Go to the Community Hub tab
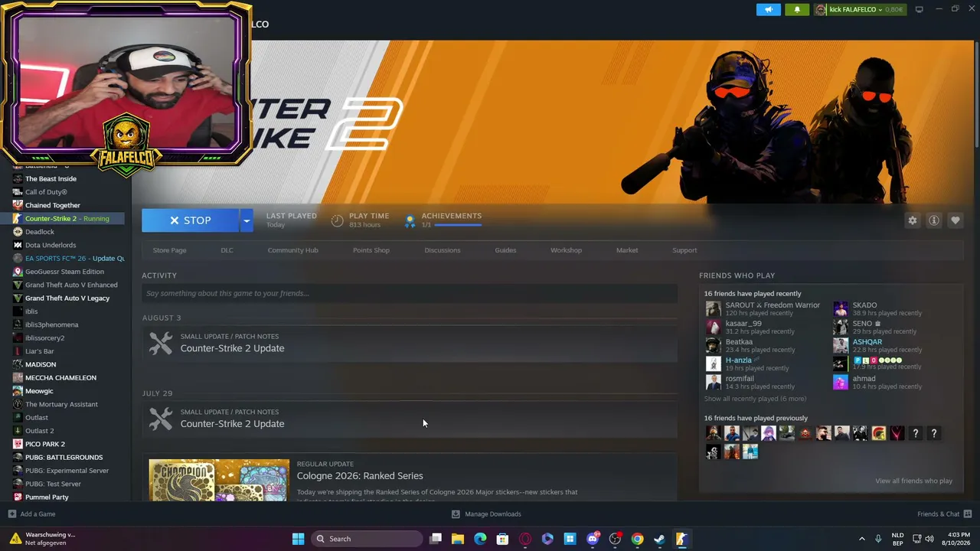The image size is (980, 551). click(x=292, y=250)
